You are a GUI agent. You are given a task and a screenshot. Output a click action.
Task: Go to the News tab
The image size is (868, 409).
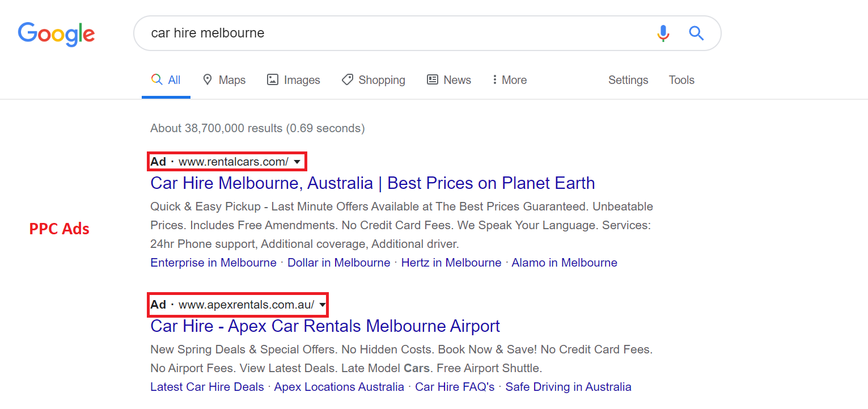tap(449, 80)
